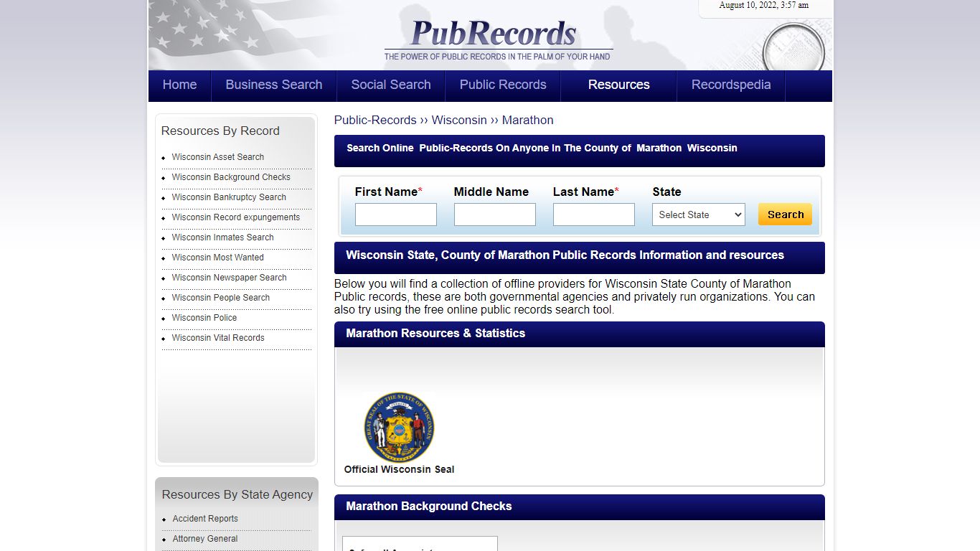980x551 pixels.
Task: Open the Home menu item
Action: point(179,85)
